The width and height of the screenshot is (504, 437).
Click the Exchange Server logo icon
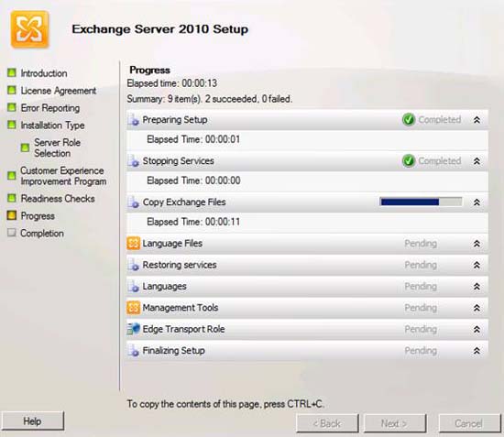point(29,29)
